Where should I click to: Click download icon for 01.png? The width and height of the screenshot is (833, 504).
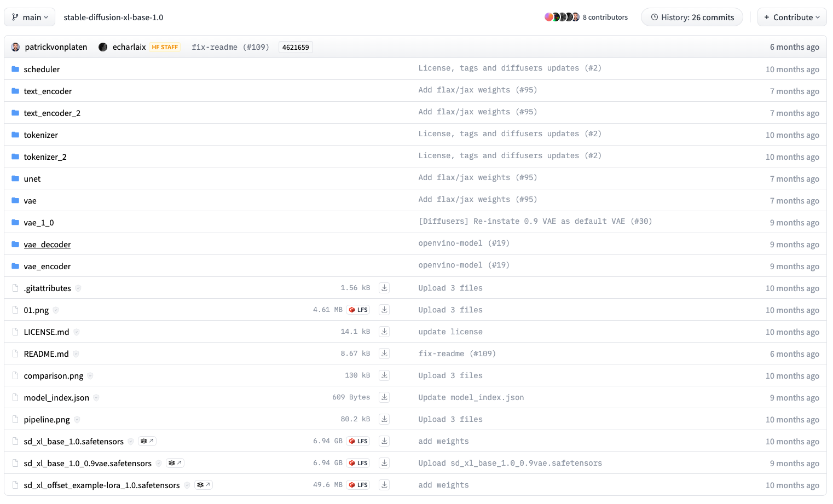tap(384, 310)
